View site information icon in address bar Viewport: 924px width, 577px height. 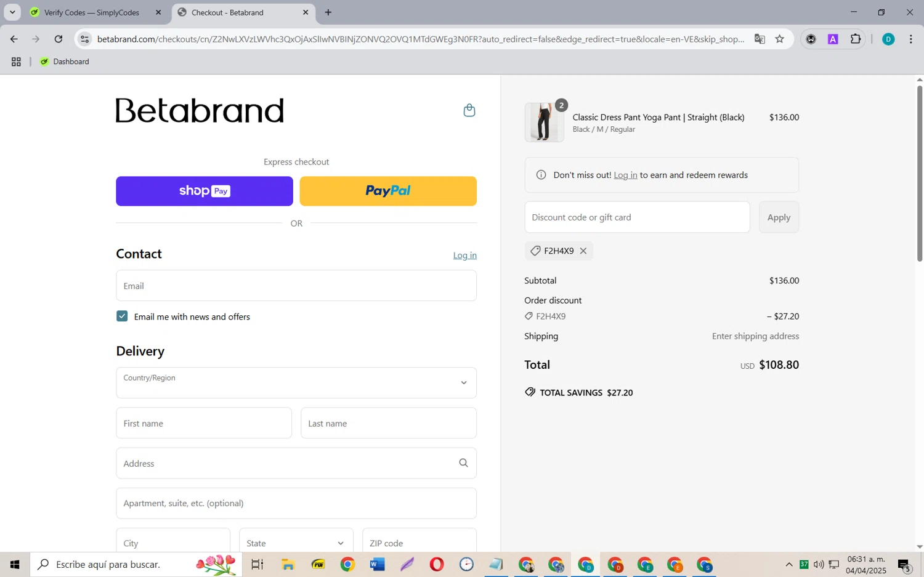[85, 39]
